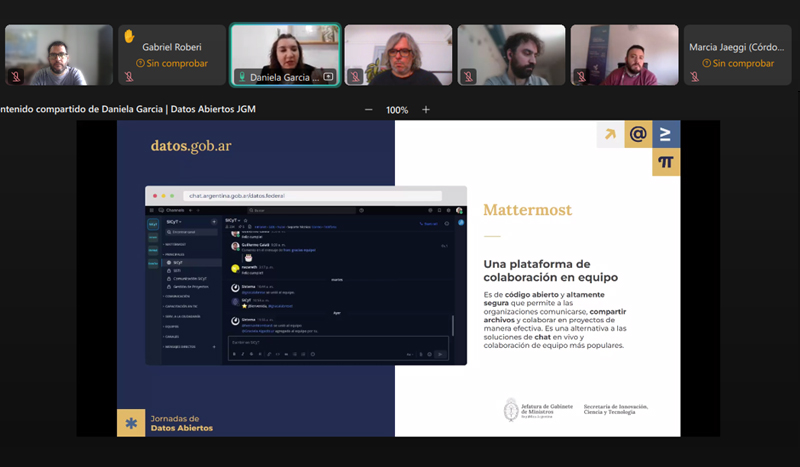The height and width of the screenshot is (467, 800).
Task: Select the SICyT channel in sidebar list
Action: tap(192, 262)
